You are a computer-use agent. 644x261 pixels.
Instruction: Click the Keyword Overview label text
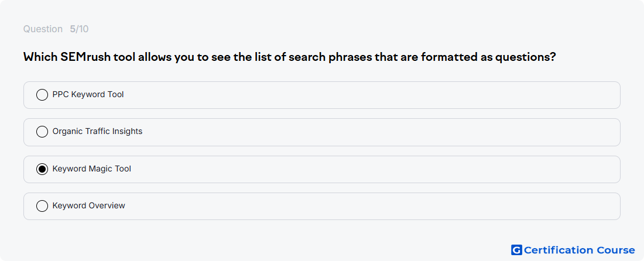tap(89, 205)
